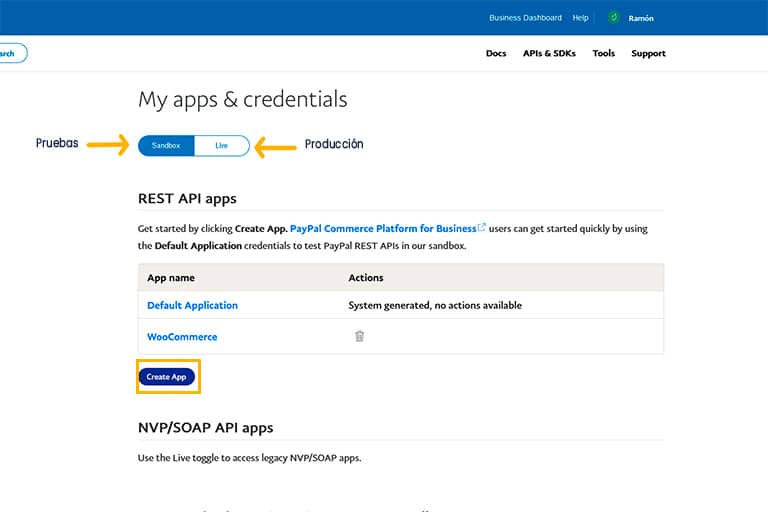Switch the toggle to Live

222,146
